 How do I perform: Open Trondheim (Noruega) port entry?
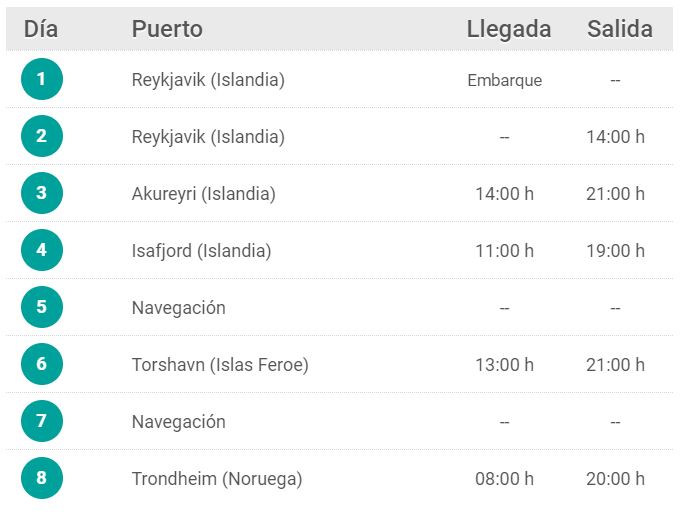pos(217,479)
